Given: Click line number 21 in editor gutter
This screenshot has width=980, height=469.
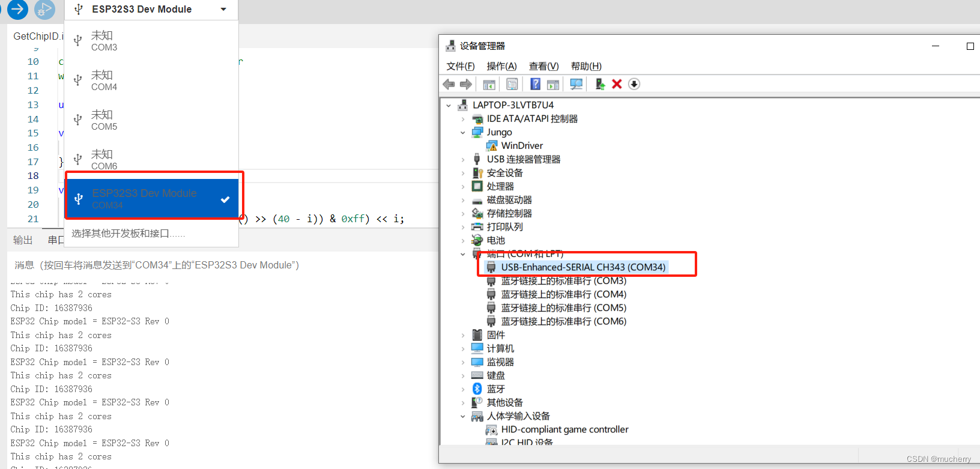Looking at the screenshot, I should pyautogui.click(x=33, y=219).
